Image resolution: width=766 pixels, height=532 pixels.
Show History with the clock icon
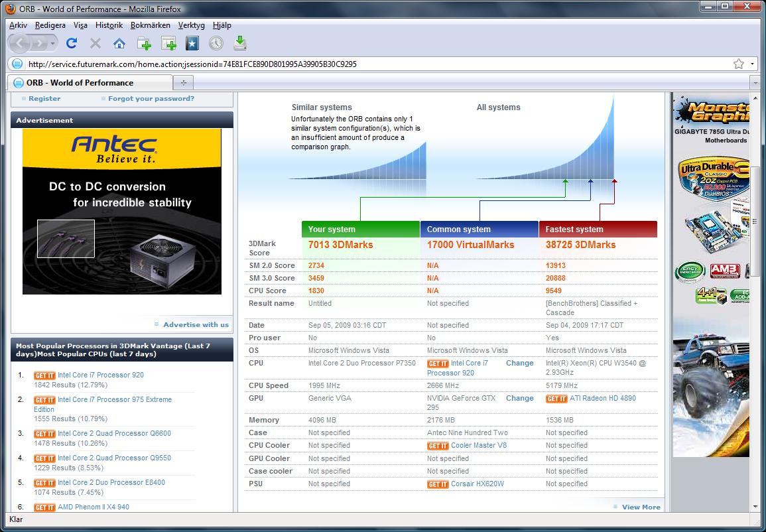[x=216, y=44]
